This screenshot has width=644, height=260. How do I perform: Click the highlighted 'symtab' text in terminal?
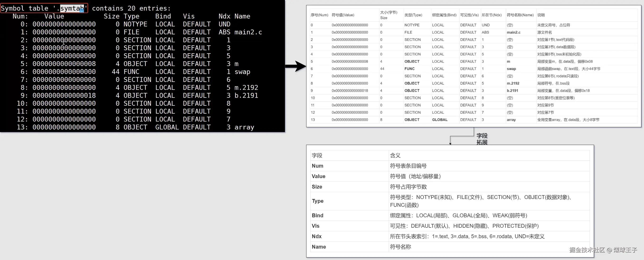coord(71,8)
